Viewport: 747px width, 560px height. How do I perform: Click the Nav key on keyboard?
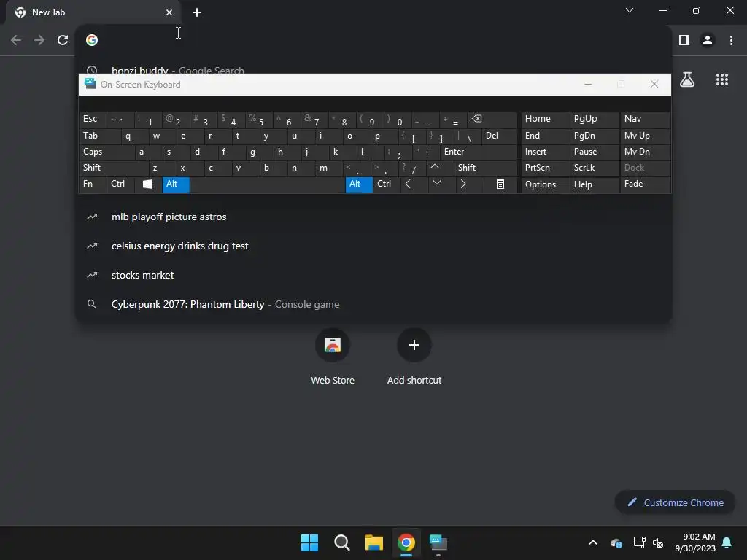(645, 120)
